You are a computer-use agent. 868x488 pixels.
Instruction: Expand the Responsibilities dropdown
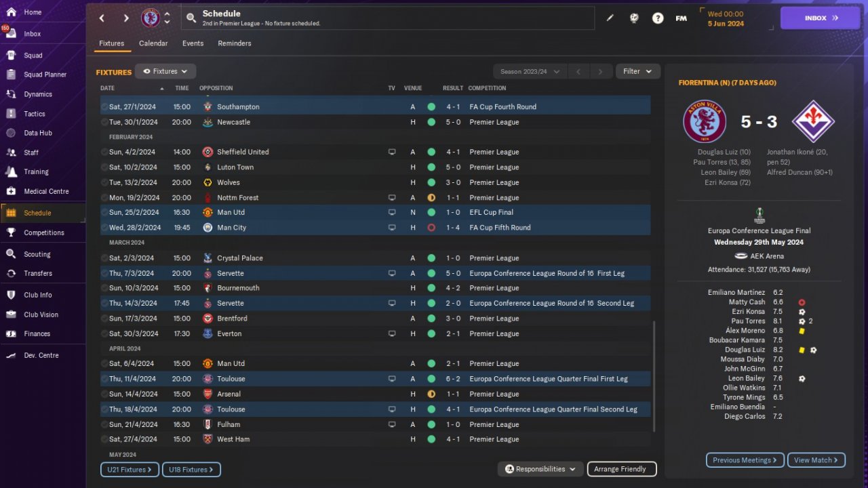click(x=540, y=469)
